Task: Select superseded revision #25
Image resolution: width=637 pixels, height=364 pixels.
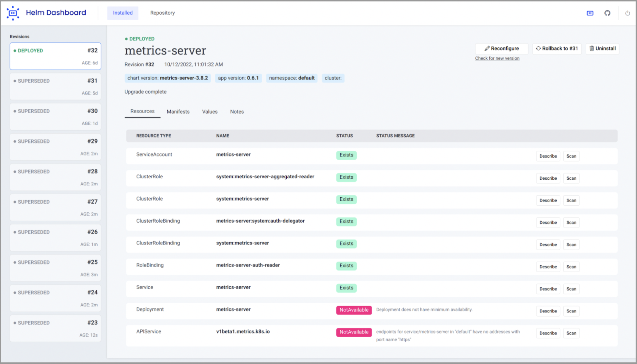Action: pyautogui.click(x=55, y=268)
